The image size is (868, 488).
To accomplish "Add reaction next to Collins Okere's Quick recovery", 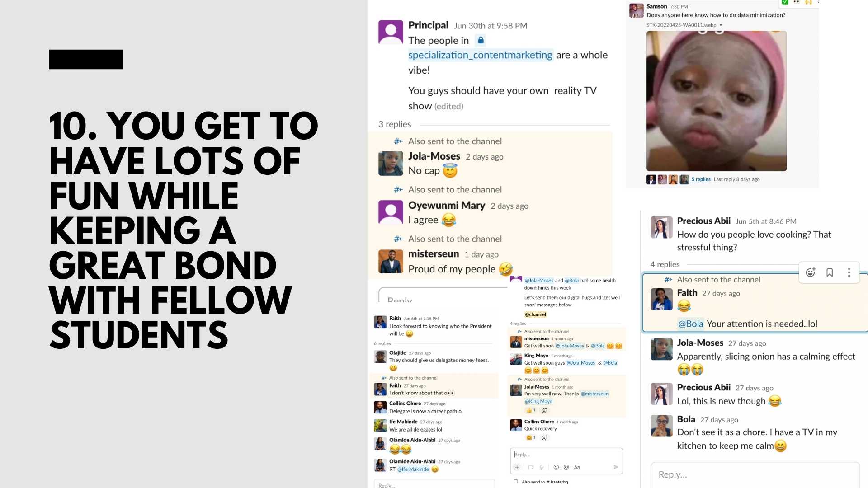I will [544, 437].
